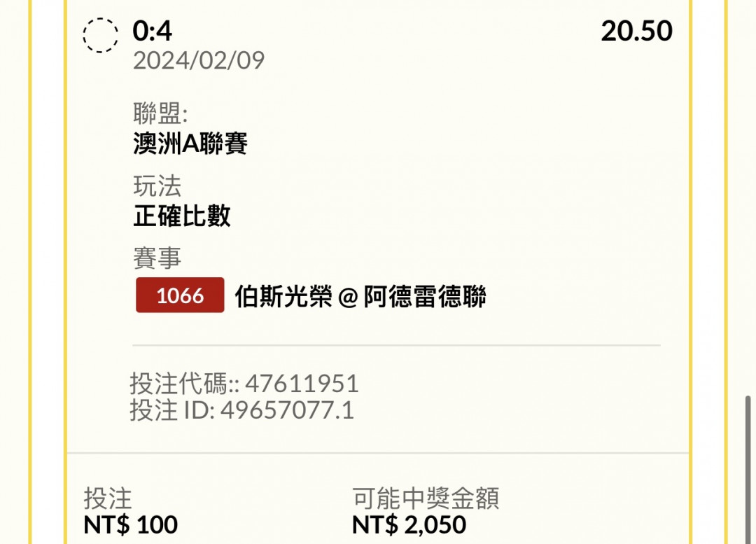Click the red 1066 event code badge
This screenshot has width=756, height=544.
coord(180,295)
